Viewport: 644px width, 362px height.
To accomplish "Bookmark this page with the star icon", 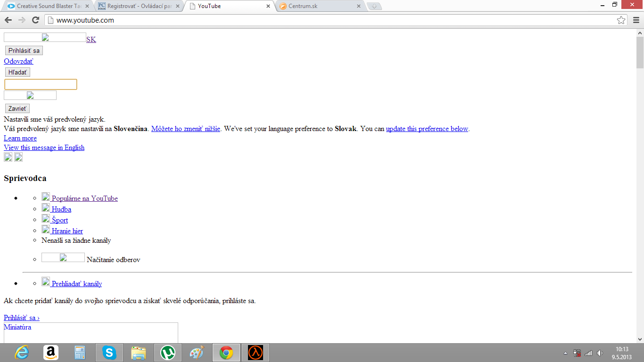I will coord(621,20).
